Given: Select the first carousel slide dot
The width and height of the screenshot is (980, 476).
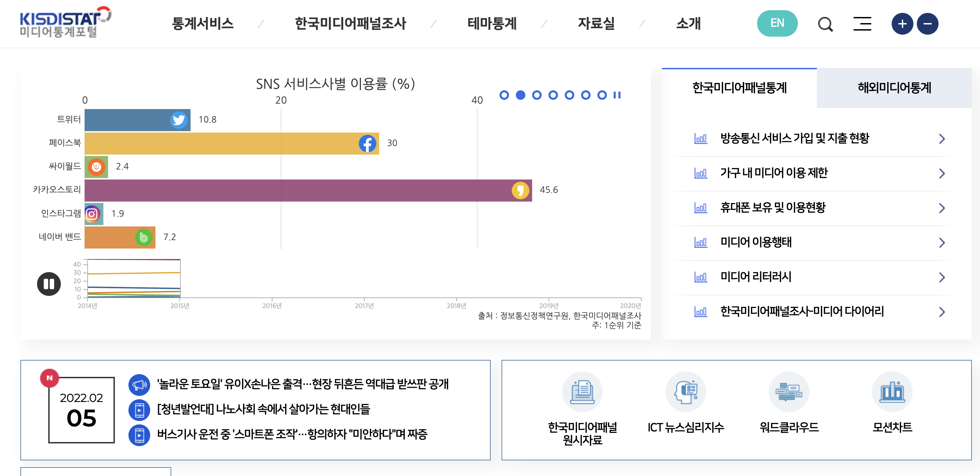Looking at the screenshot, I should coord(504,95).
